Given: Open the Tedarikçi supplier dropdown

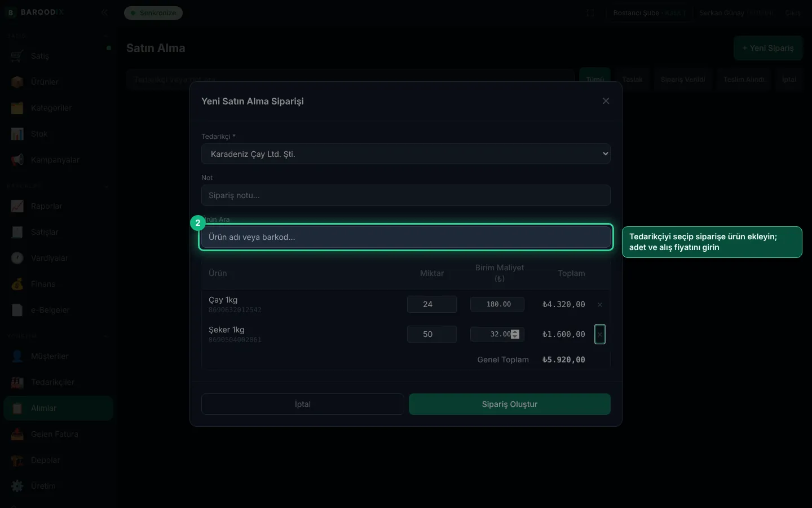Looking at the screenshot, I should tap(406, 154).
